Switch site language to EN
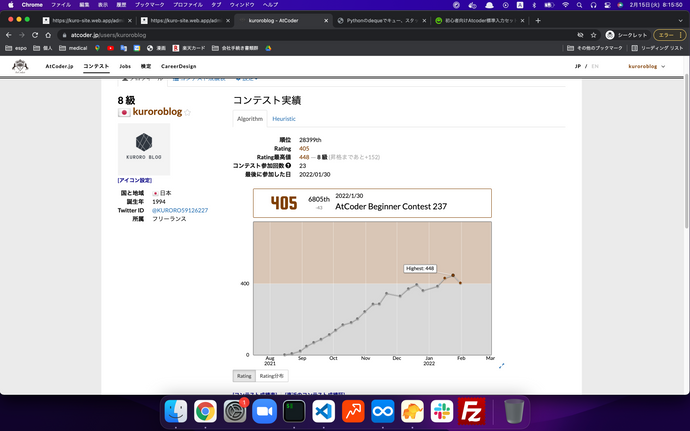 (x=595, y=66)
